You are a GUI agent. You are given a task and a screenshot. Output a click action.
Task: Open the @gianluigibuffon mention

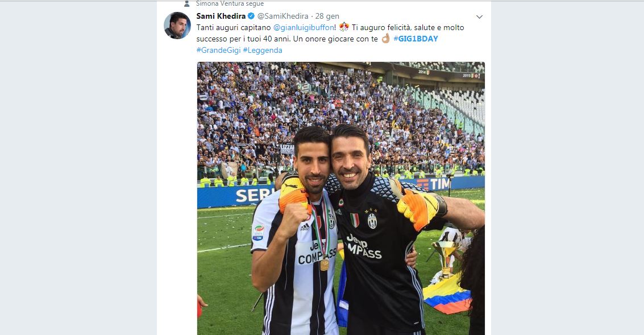[x=304, y=27]
